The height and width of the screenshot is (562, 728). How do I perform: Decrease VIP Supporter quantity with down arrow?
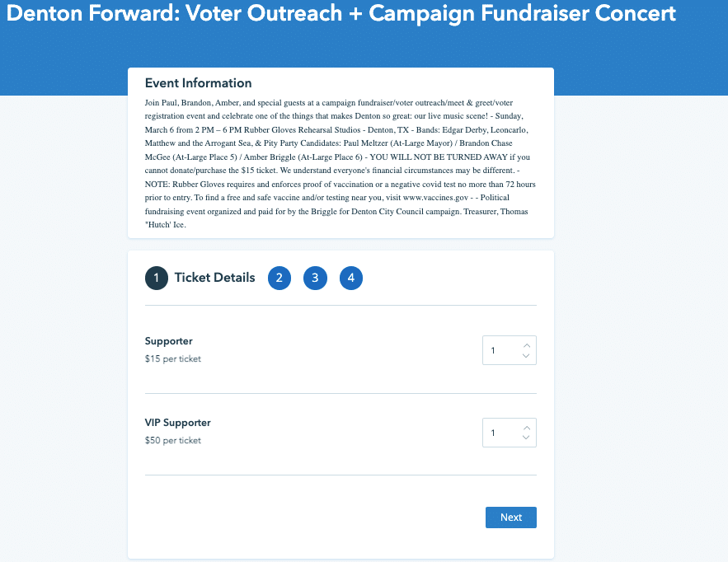(526, 438)
